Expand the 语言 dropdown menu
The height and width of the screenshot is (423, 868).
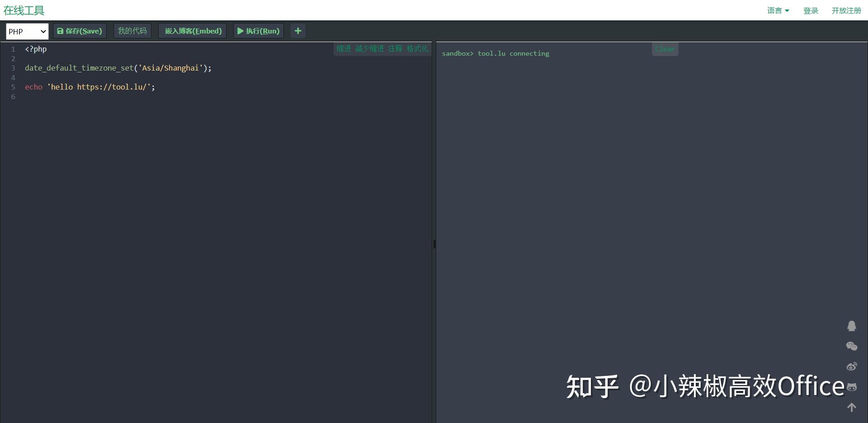pyautogui.click(x=778, y=10)
